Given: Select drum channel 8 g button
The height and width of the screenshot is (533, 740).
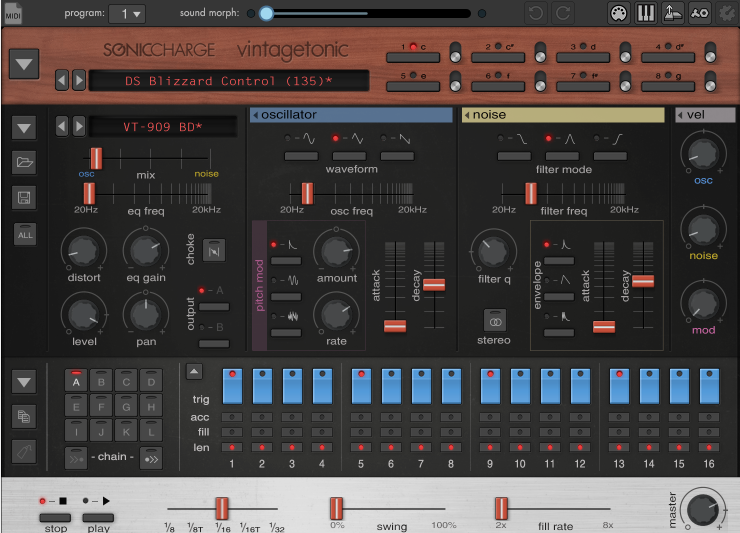Looking at the screenshot, I should coord(668,86).
